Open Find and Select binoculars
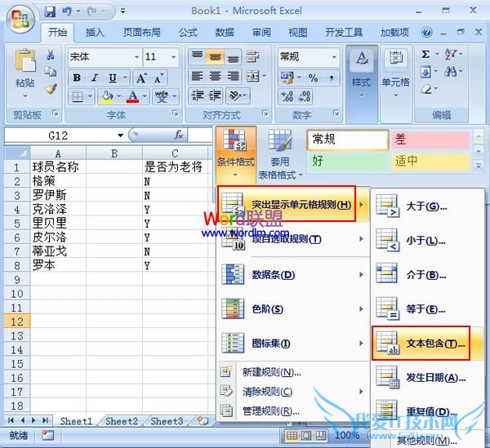This screenshot has height=448, width=490. [x=451, y=72]
